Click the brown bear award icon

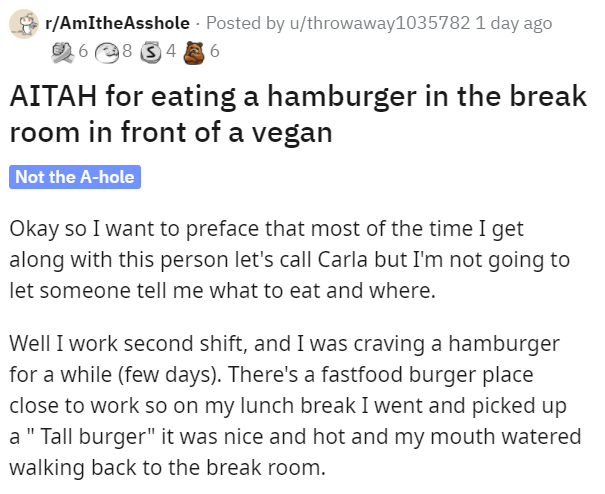[194, 52]
